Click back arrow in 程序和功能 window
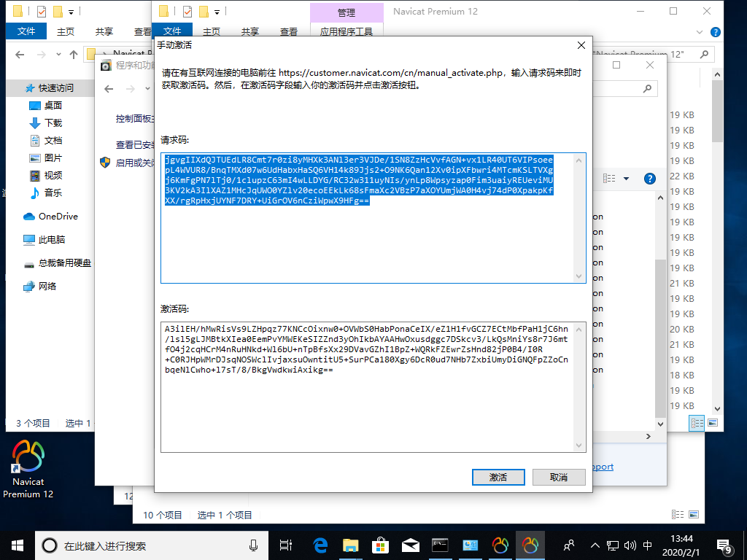This screenshot has width=747, height=560. coord(109,88)
